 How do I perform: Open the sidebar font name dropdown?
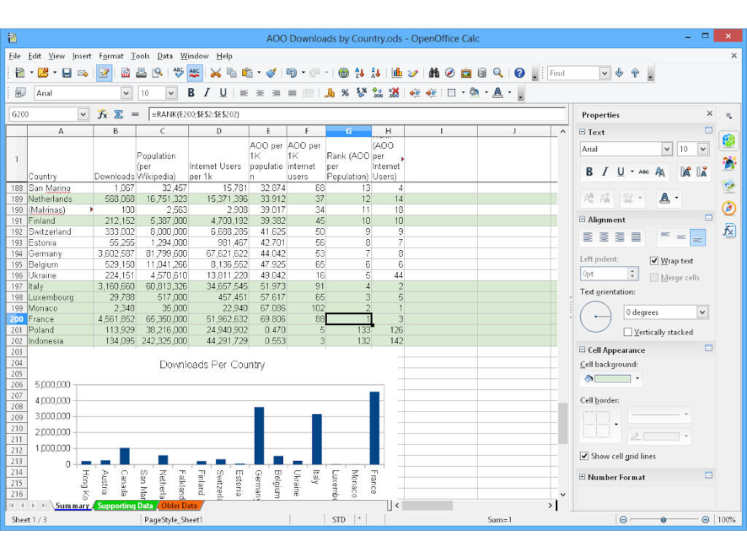[667, 149]
